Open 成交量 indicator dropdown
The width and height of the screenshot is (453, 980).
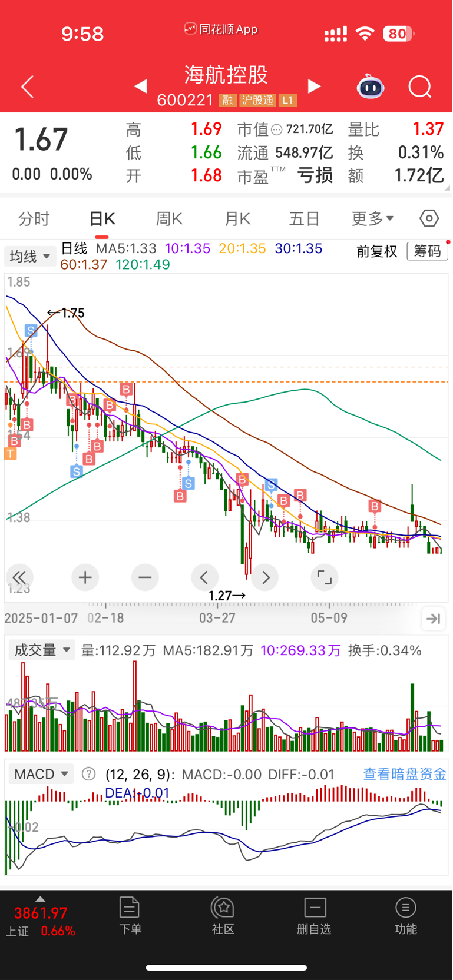click(42, 650)
